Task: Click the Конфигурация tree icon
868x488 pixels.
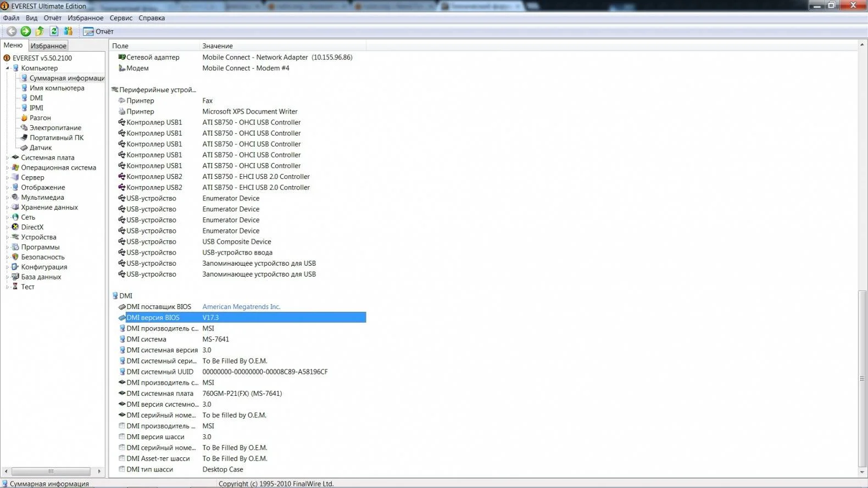Action: 15,267
